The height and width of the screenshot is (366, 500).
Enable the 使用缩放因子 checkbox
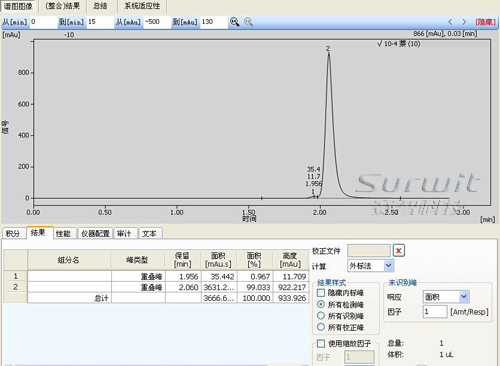pos(321,343)
